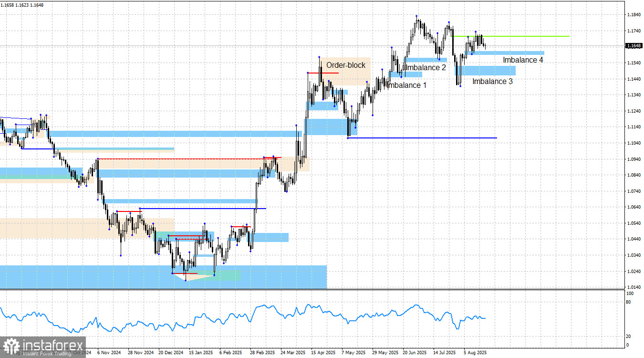Image resolution: width=644 pixels, height=358 pixels.
Task: Click price axis label 1.0940
Action: click(x=634, y=159)
